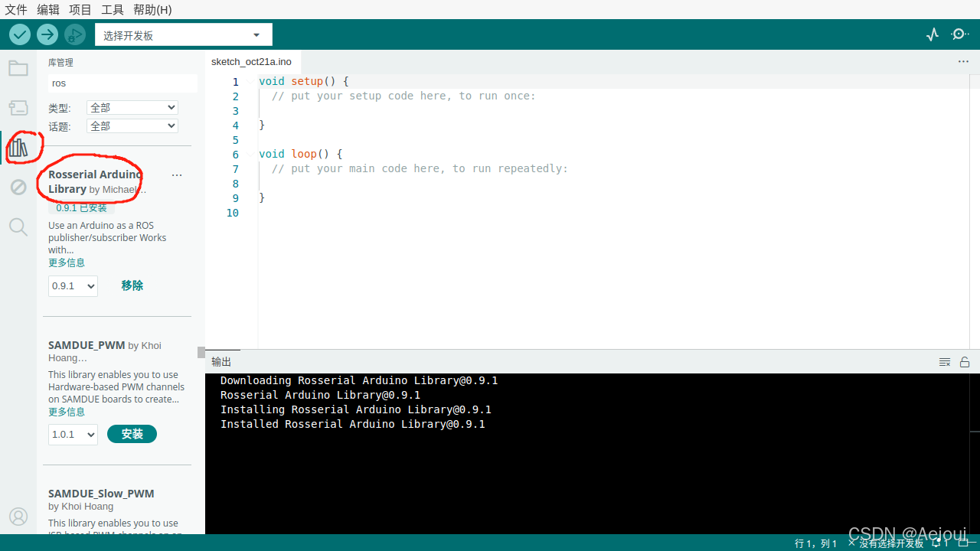Open the board selector dropdown
Screen dimensions: 980x551
pyautogui.click(x=184, y=35)
